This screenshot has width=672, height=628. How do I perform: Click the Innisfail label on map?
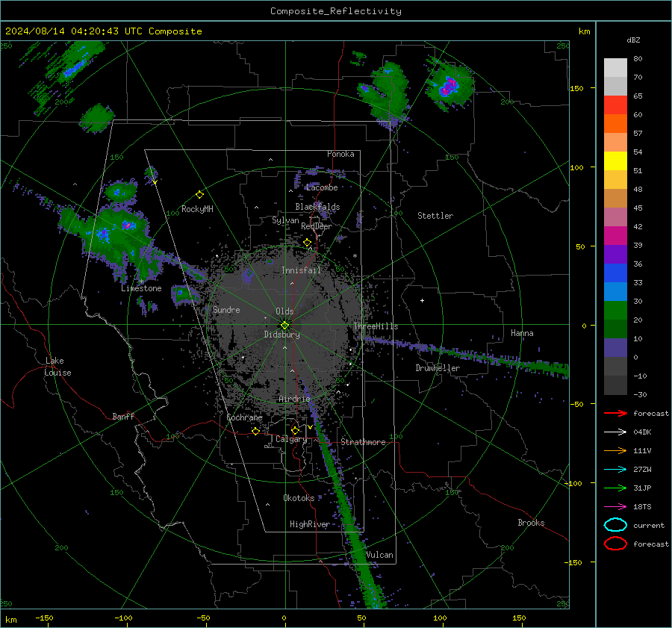tap(301, 270)
